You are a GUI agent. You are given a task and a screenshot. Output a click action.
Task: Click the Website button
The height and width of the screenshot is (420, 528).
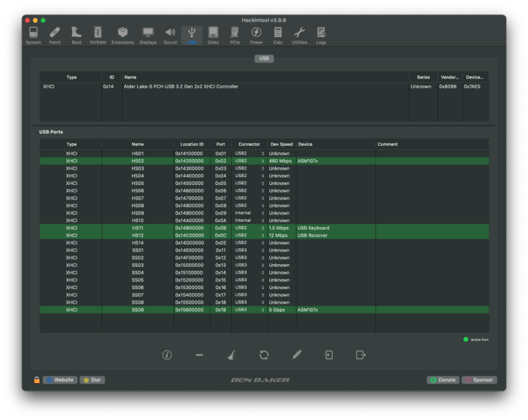tap(60, 380)
